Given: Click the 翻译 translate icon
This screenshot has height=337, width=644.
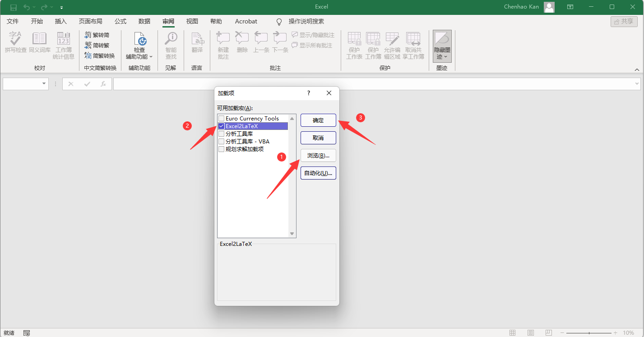Looking at the screenshot, I should click(197, 42).
